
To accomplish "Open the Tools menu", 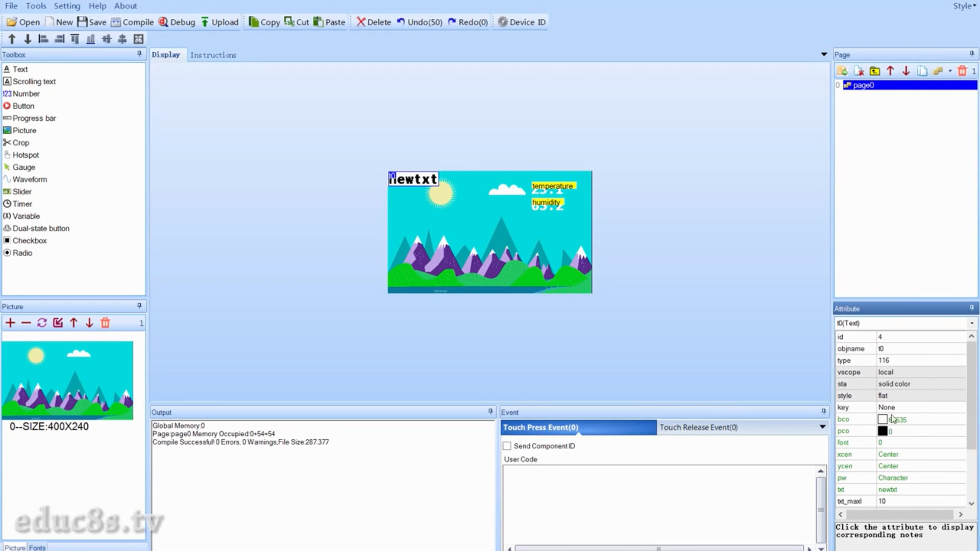I will tap(36, 6).
